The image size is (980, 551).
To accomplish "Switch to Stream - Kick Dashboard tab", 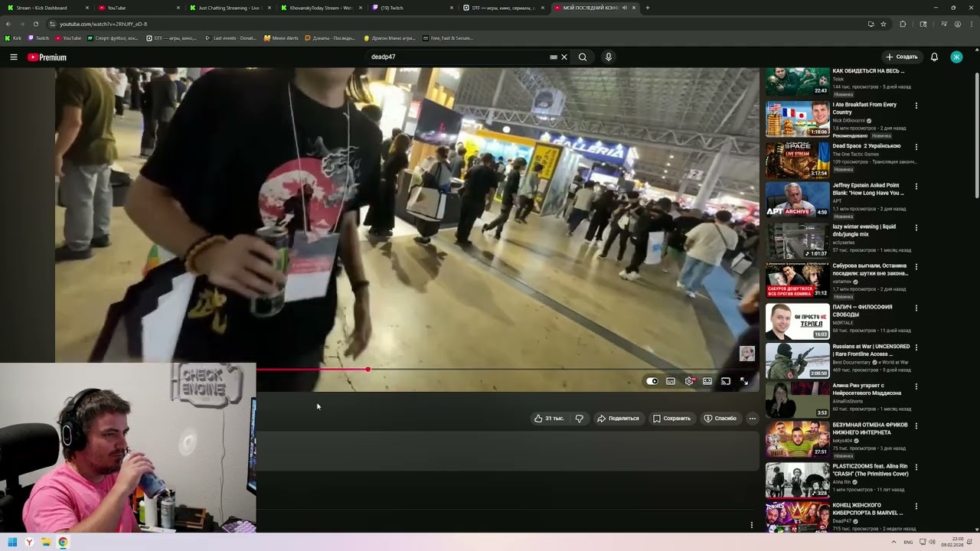I will pos(47,8).
